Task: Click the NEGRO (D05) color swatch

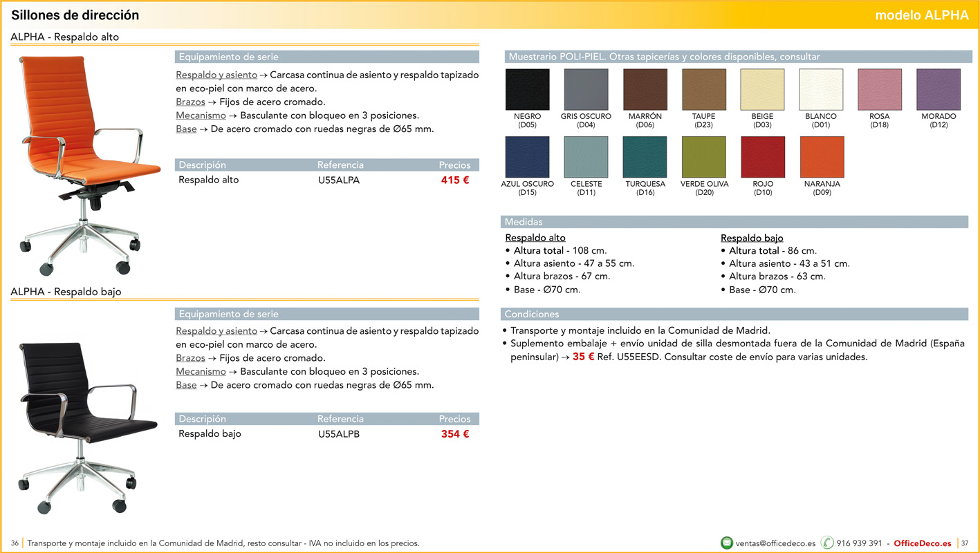Action: click(x=528, y=89)
